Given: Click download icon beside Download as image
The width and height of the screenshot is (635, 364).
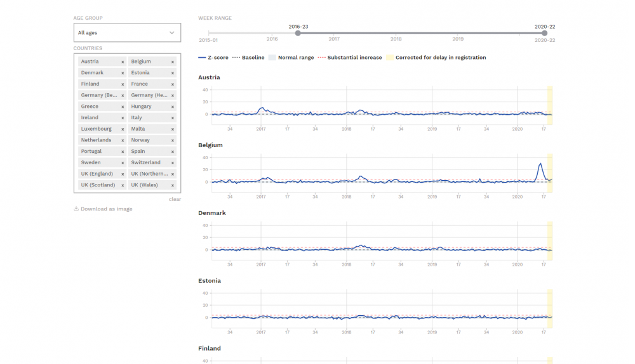Looking at the screenshot, I should click(x=76, y=209).
